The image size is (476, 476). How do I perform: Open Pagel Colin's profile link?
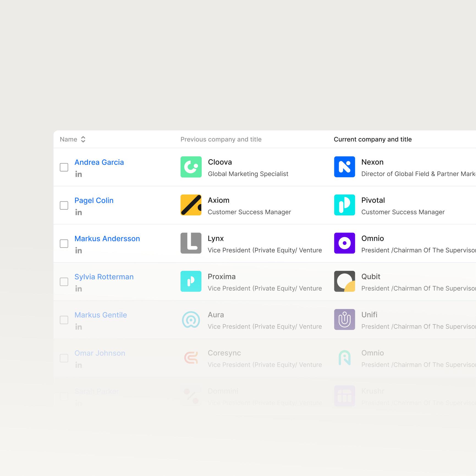94,201
